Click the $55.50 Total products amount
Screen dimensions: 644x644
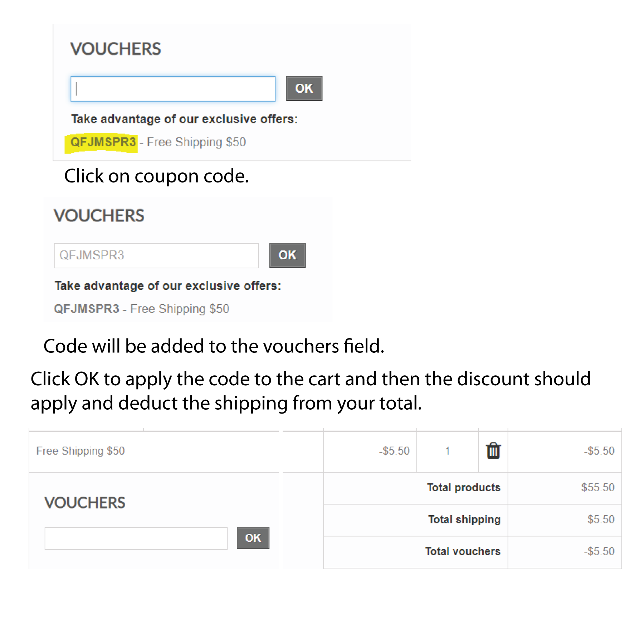pyautogui.click(x=598, y=487)
